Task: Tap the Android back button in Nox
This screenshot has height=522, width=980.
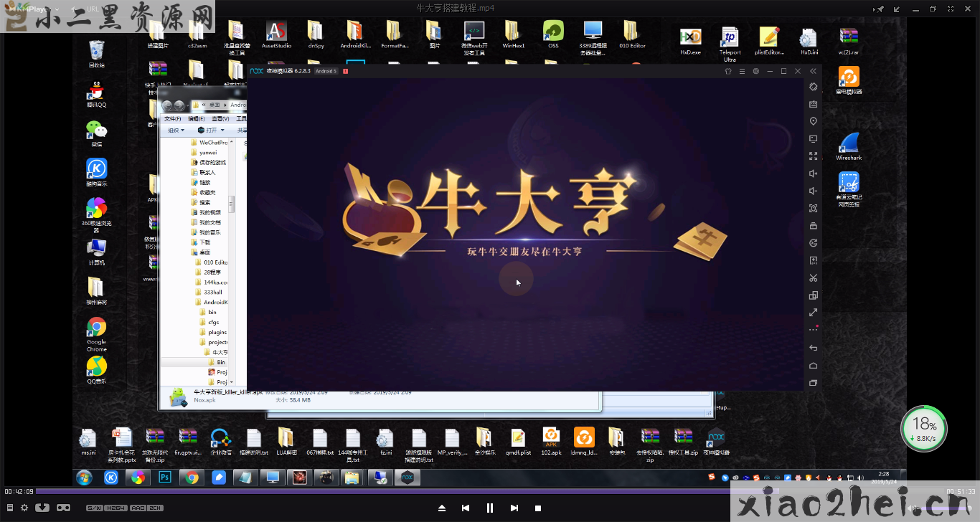Action: coord(813,348)
